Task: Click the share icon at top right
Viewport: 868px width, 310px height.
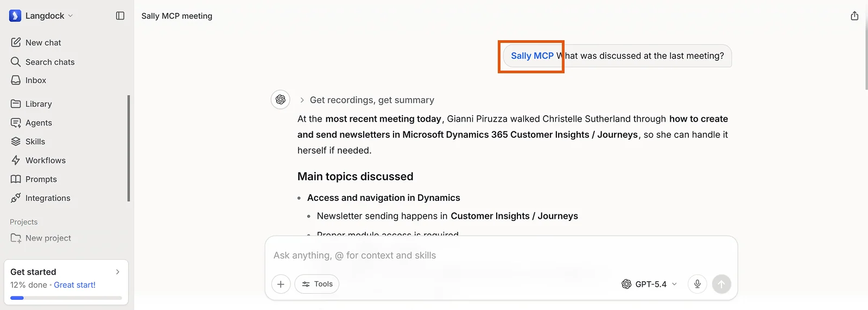Action: click(x=854, y=16)
